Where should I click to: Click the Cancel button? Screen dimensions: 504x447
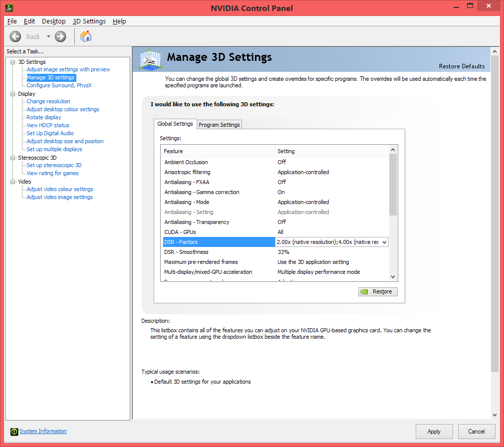click(x=477, y=432)
